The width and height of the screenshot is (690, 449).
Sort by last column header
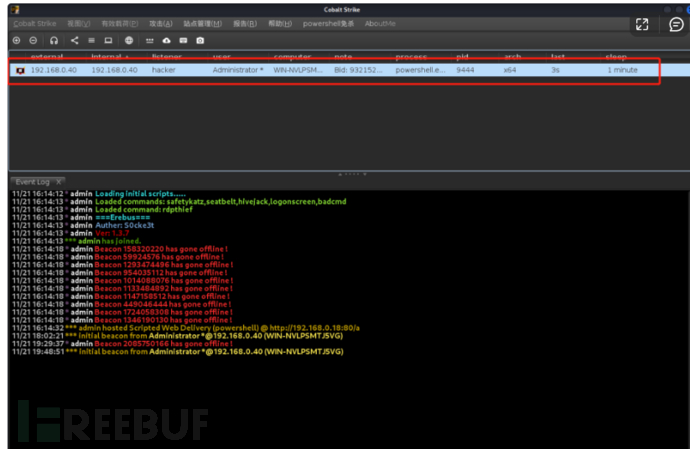tap(558, 57)
